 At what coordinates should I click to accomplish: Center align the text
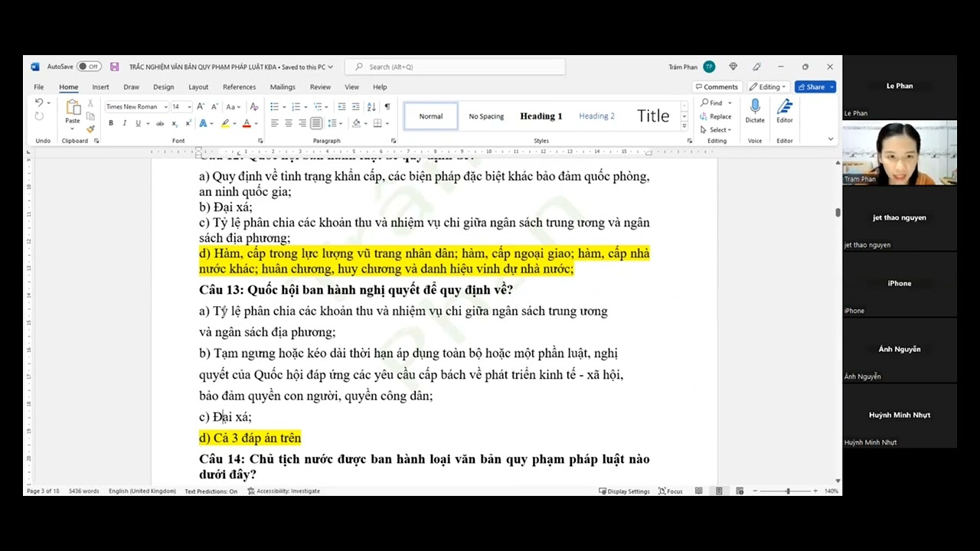[289, 123]
